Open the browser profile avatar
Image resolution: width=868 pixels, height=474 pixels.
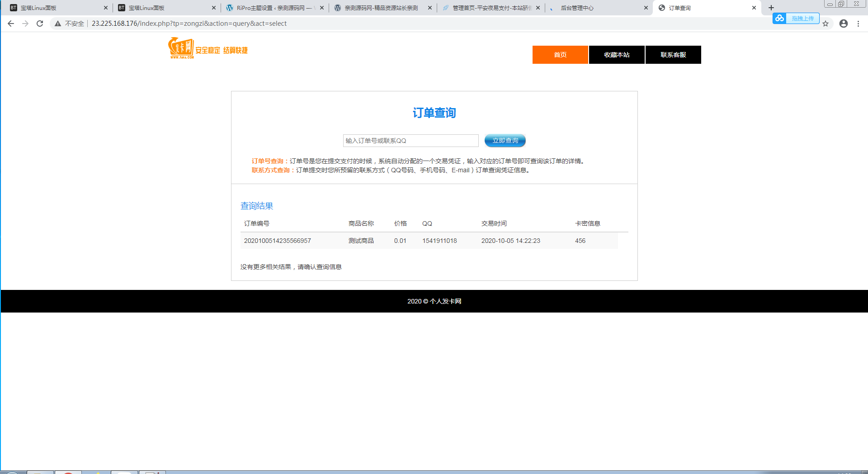point(844,24)
